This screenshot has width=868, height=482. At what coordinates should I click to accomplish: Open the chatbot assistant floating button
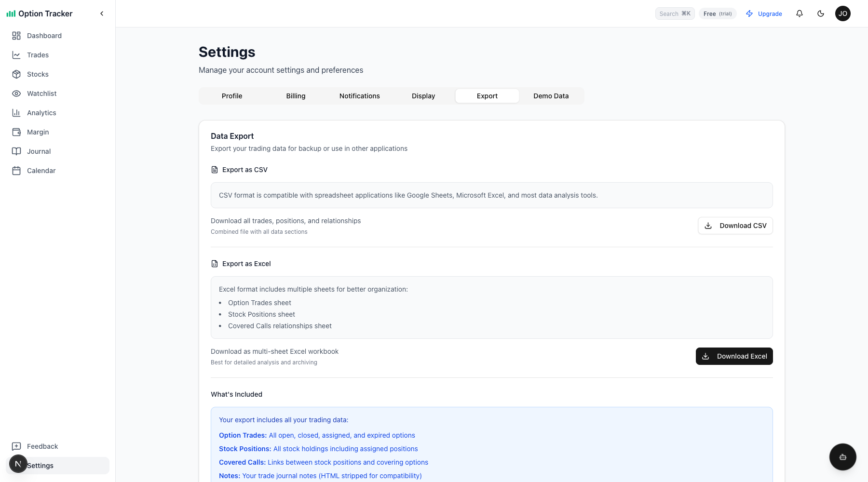[842, 457]
